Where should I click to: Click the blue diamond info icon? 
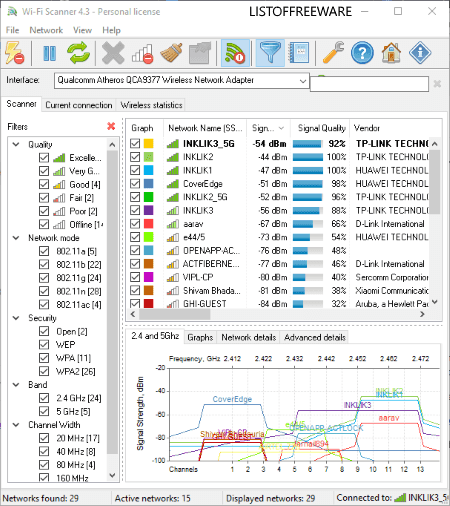point(420,53)
